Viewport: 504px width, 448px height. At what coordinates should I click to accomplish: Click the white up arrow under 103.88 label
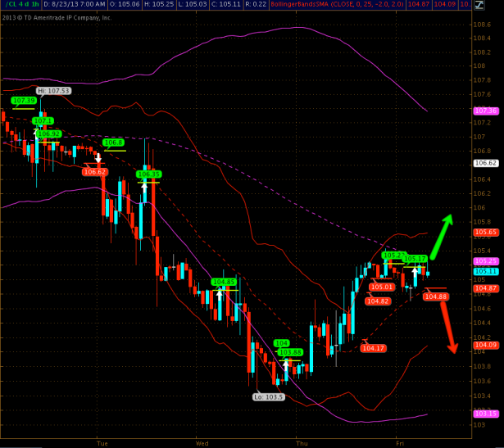pyautogui.click(x=286, y=365)
